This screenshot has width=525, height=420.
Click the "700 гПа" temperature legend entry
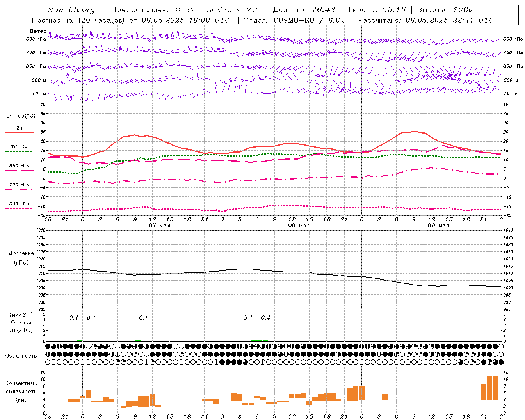pos(19,185)
